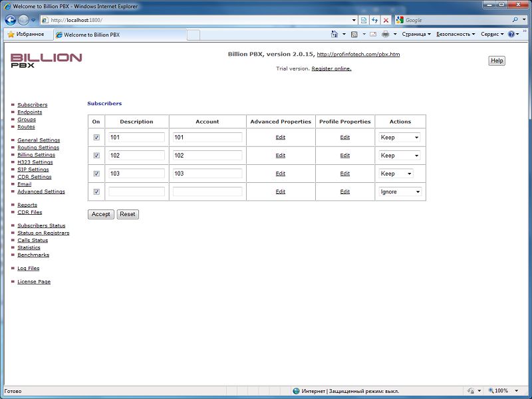Edit Advanced Properties for subscriber 101
This screenshot has height=399, width=532.
(280, 137)
